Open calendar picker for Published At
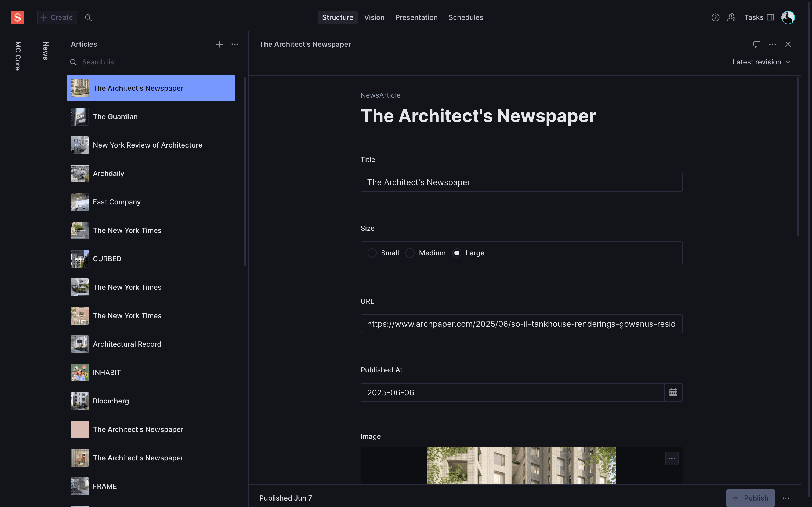The image size is (812, 507). (x=673, y=392)
